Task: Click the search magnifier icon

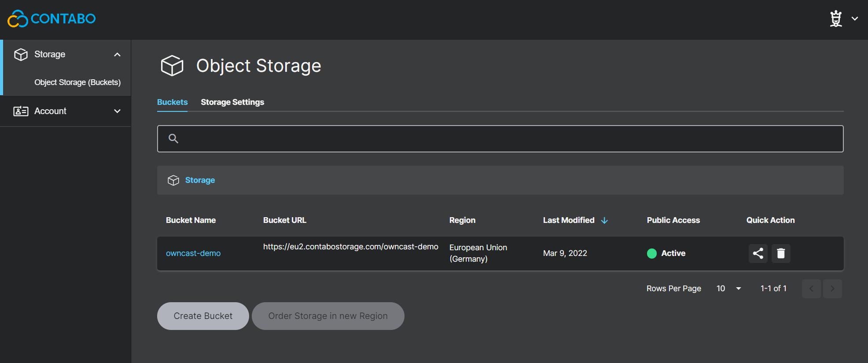Action: pyautogui.click(x=173, y=139)
